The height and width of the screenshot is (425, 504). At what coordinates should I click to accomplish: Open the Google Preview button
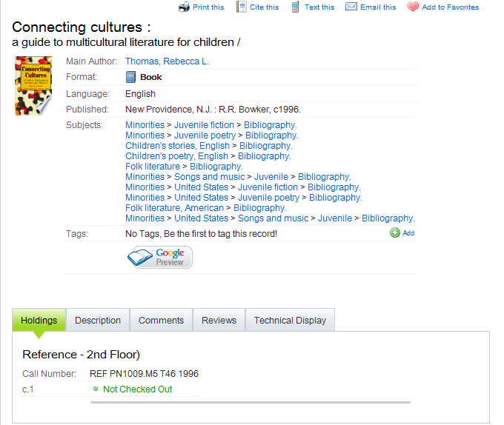[160, 257]
